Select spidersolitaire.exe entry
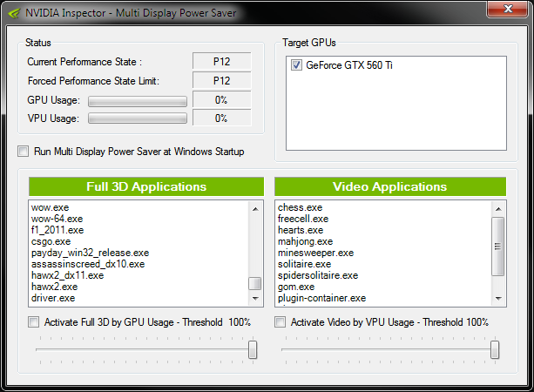 coord(318,275)
